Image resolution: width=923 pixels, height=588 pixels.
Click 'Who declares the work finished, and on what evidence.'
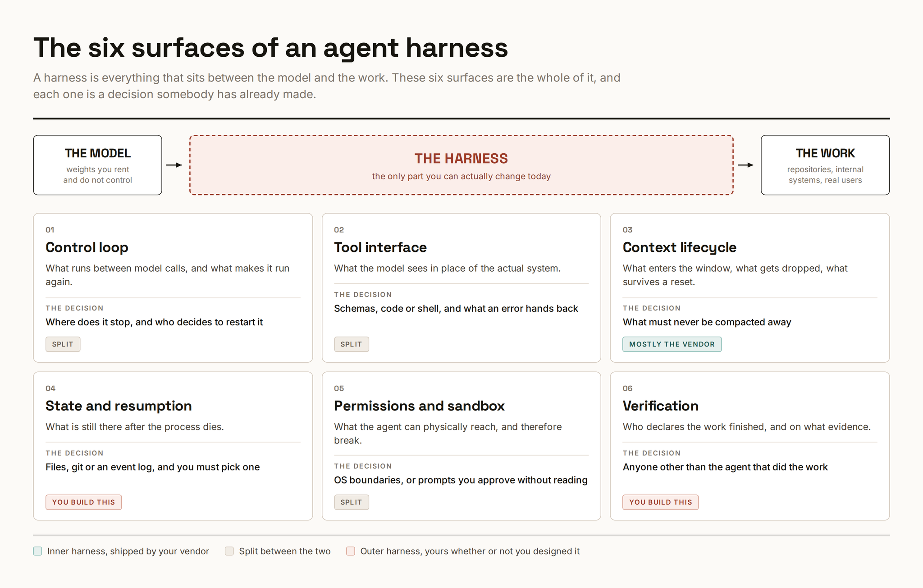tap(747, 427)
